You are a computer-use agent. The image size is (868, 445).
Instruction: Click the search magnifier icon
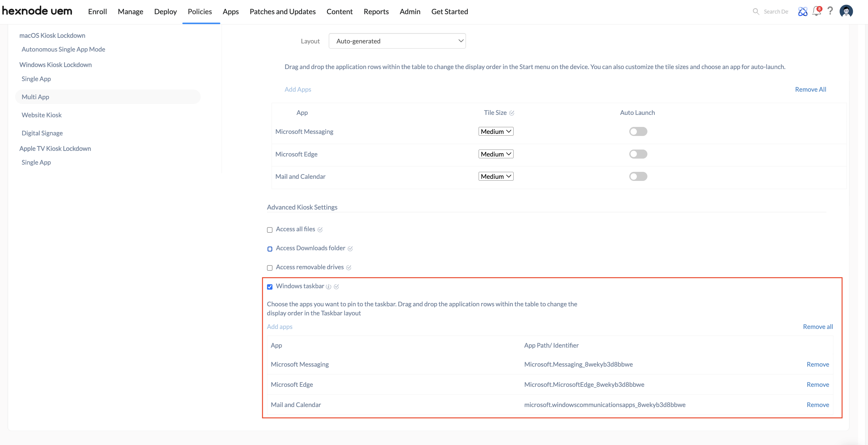[756, 11]
